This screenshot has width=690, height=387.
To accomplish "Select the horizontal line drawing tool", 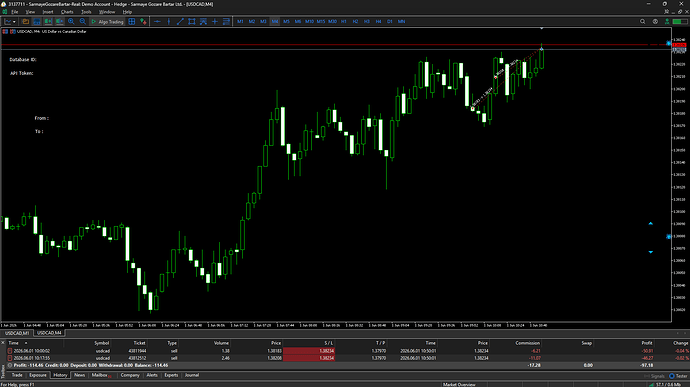I will click(157, 21).
